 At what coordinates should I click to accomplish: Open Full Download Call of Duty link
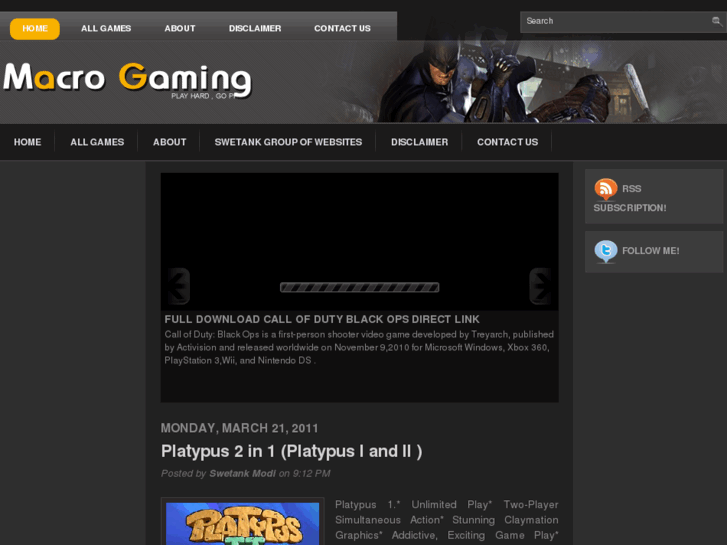tap(322, 319)
